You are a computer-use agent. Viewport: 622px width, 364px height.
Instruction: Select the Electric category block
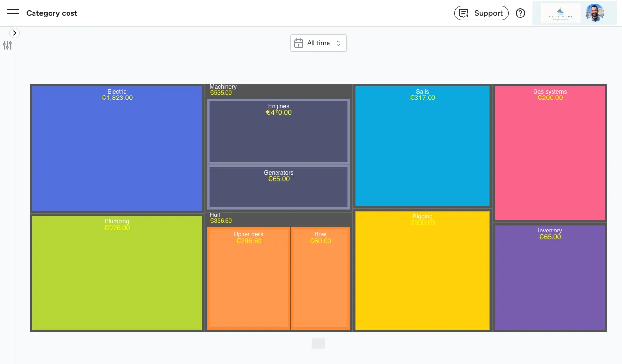click(x=117, y=148)
